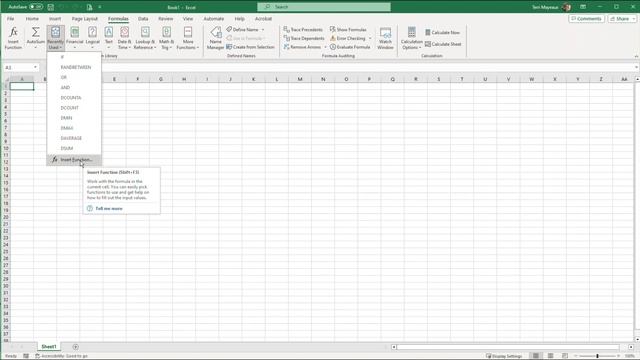Switch to the Data tab

(143, 19)
